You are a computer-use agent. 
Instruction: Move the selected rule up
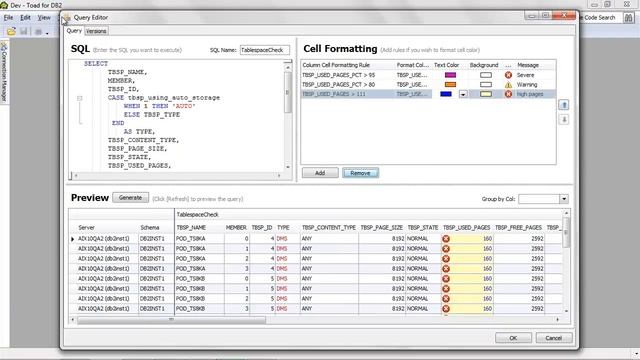coord(564,105)
